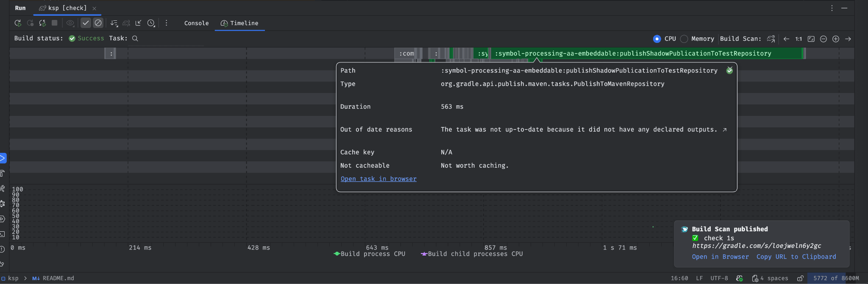Screen dimensions: 868x284
Task: Open the sort order dropdown
Action: pos(114,23)
